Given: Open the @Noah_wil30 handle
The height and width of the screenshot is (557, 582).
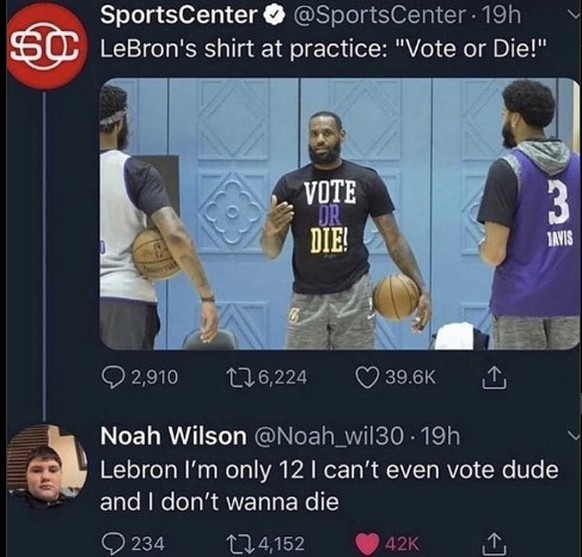Looking at the screenshot, I should [328, 436].
